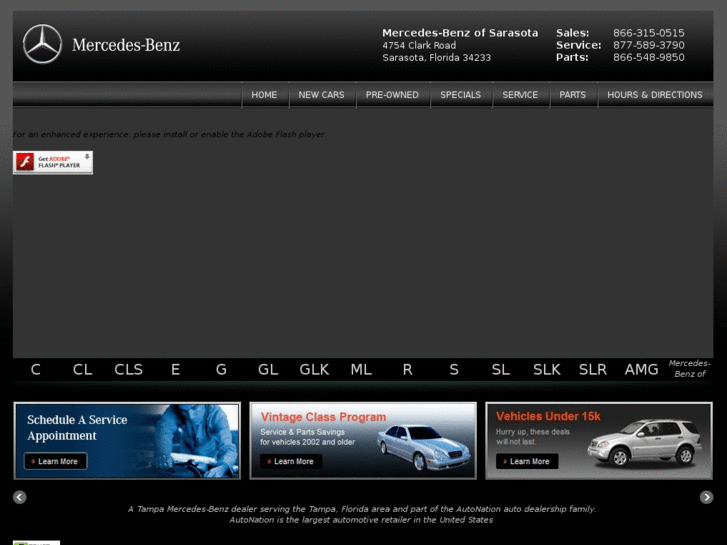Select the ML class model link

coord(361,370)
